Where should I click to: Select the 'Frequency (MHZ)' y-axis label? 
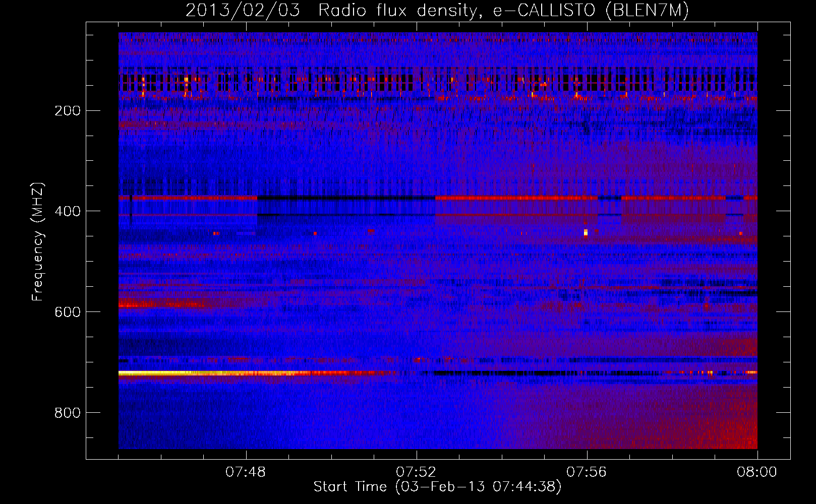coord(38,242)
